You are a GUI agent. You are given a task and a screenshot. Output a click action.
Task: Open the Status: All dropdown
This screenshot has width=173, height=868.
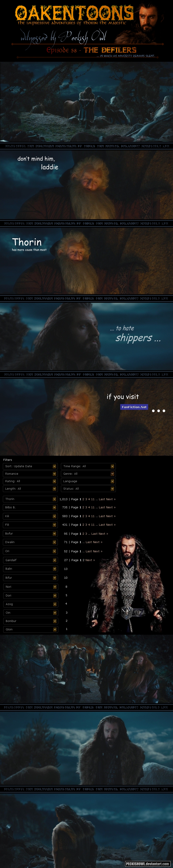coord(88,489)
